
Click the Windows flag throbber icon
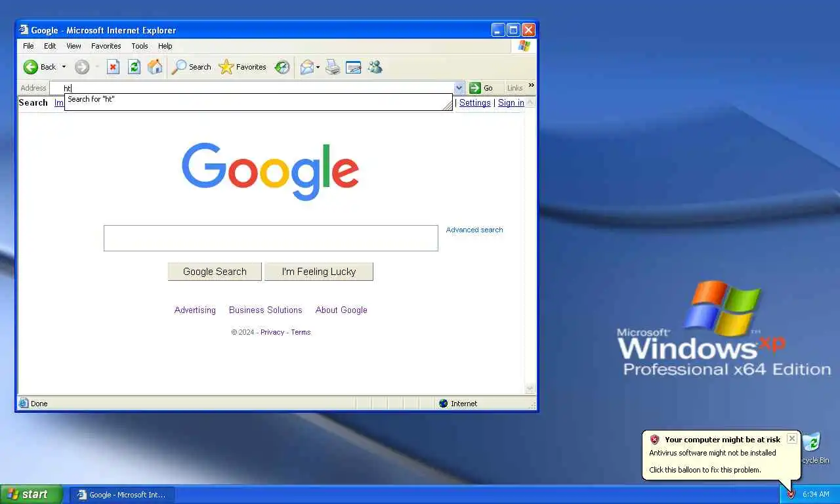(524, 46)
